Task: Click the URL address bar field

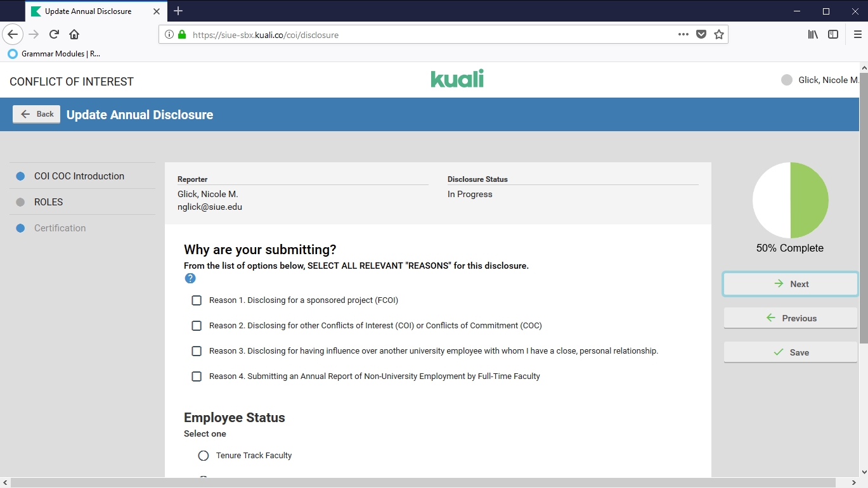Action: click(431, 35)
